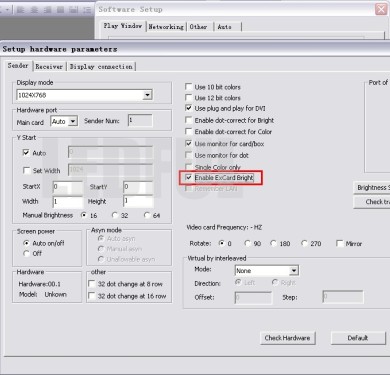Enable Use 10 bit colors
This screenshot has width=390, height=375.
click(189, 87)
